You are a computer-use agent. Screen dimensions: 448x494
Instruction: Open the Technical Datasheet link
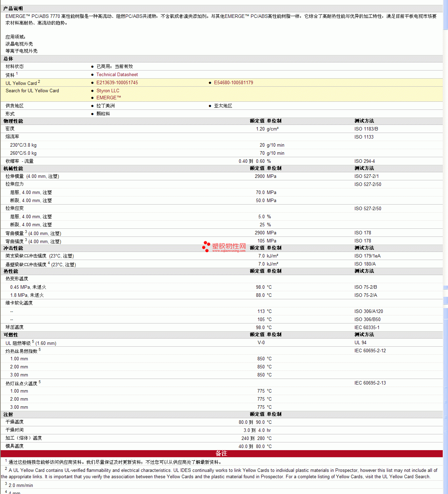117,74
